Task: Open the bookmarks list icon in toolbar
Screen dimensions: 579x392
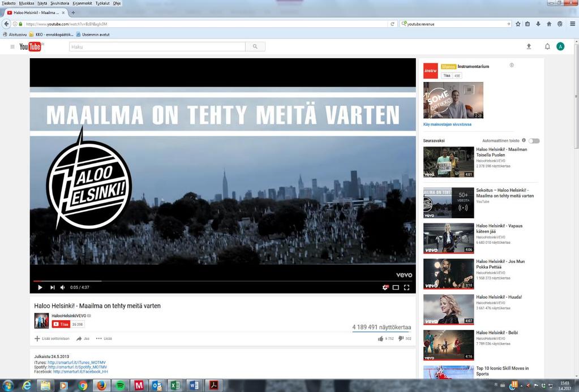Action: pos(527,24)
